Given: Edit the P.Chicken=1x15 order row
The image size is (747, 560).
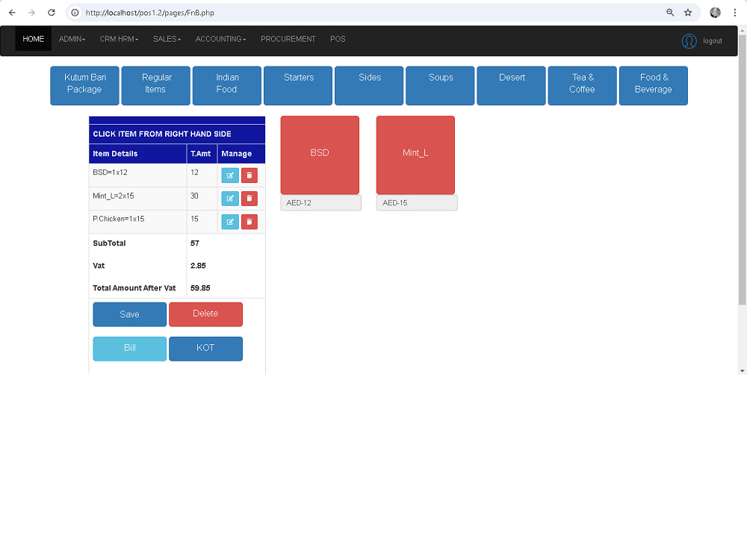Looking at the screenshot, I should pyautogui.click(x=229, y=222).
